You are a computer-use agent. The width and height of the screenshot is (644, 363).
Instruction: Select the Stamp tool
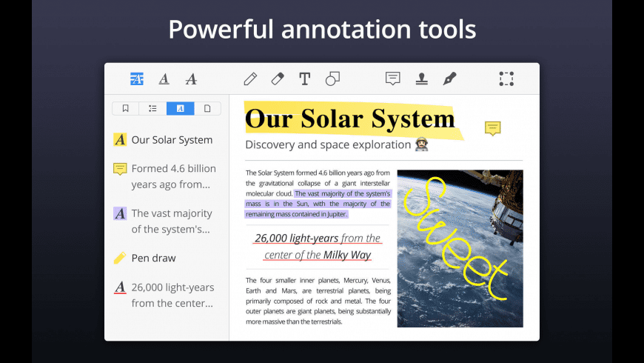421,79
